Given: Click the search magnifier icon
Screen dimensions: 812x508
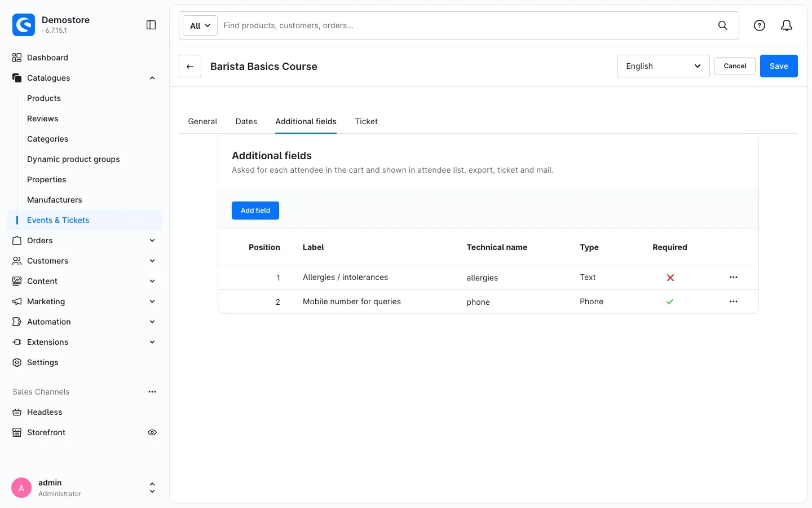Looking at the screenshot, I should pyautogui.click(x=722, y=25).
